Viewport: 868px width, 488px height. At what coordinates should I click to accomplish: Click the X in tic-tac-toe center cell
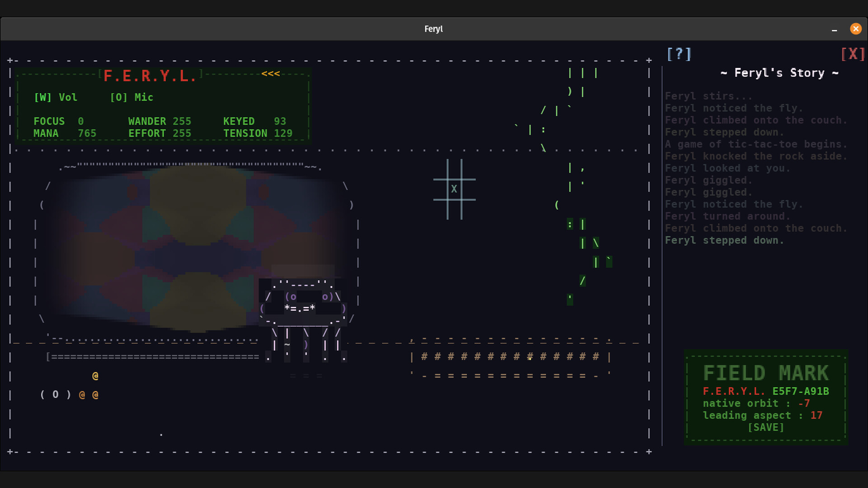[x=454, y=189]
